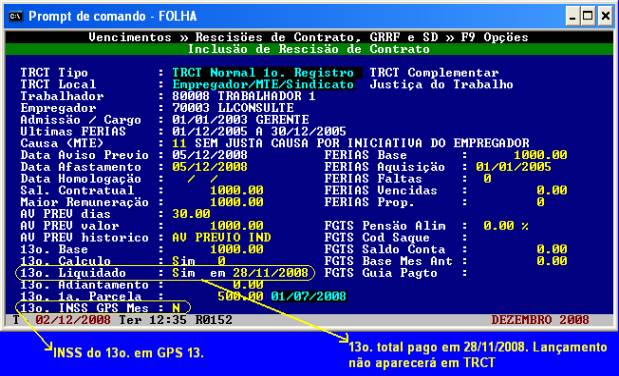Click Ultimas FERIAS date range value
Image resolution: width=619 pixels, height=376 pixels.
[x=259, y=132]
